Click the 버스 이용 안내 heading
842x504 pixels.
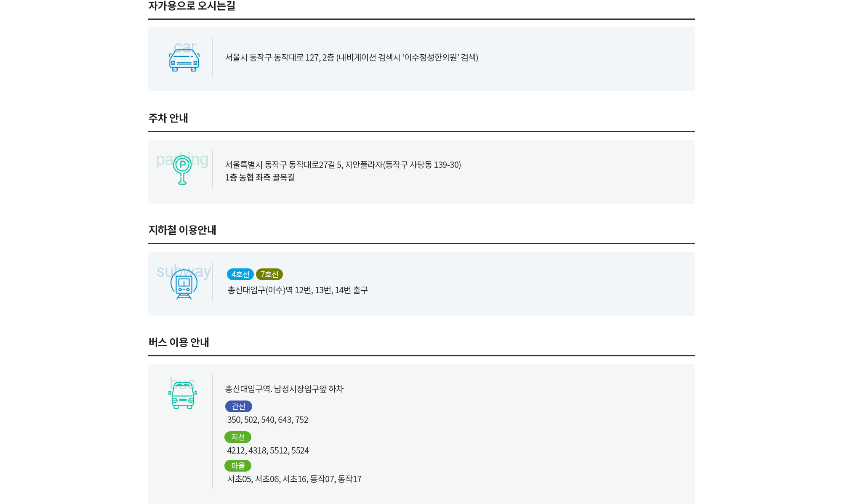(x=179, y=342)
